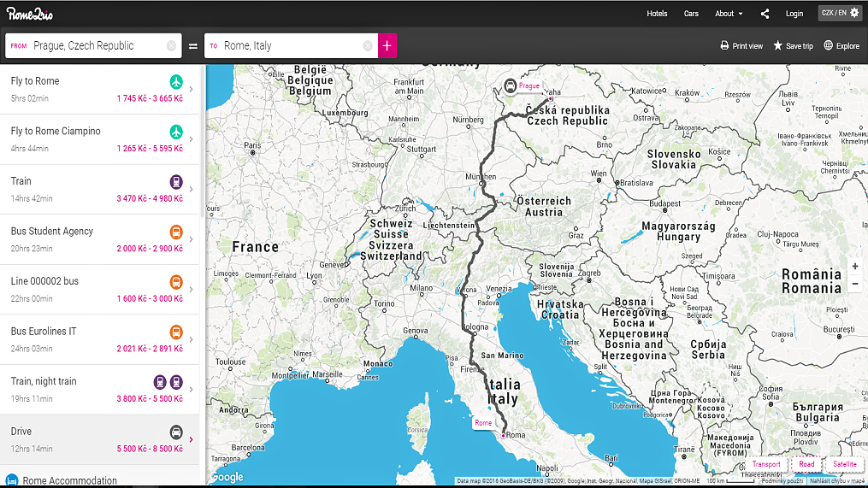Screen dimensions: 868x488
Task: Click the printer icon for Print view
Action: [x=724, y=45]
